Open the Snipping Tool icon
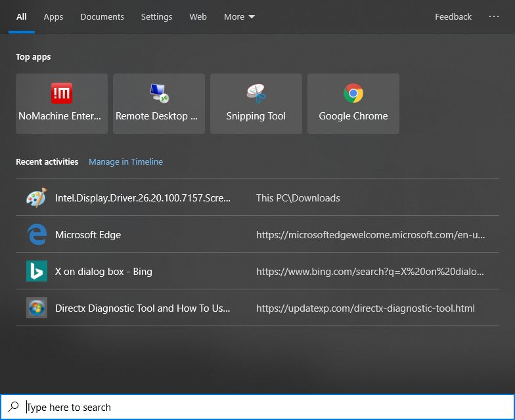The width and height of the screenshot is (515, 420). point(256,93)
